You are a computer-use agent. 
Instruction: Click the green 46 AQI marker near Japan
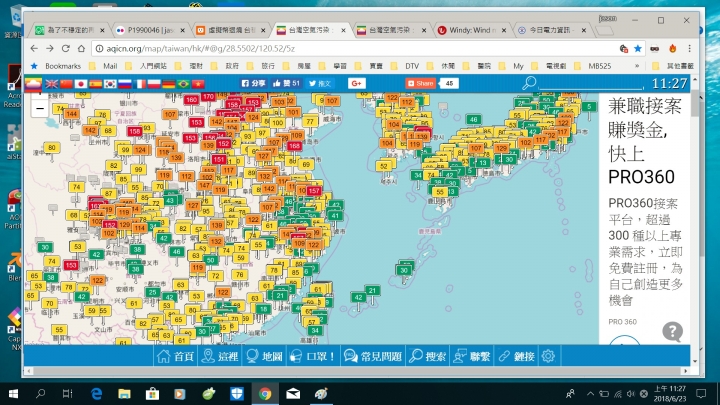[x=473, y=119]
